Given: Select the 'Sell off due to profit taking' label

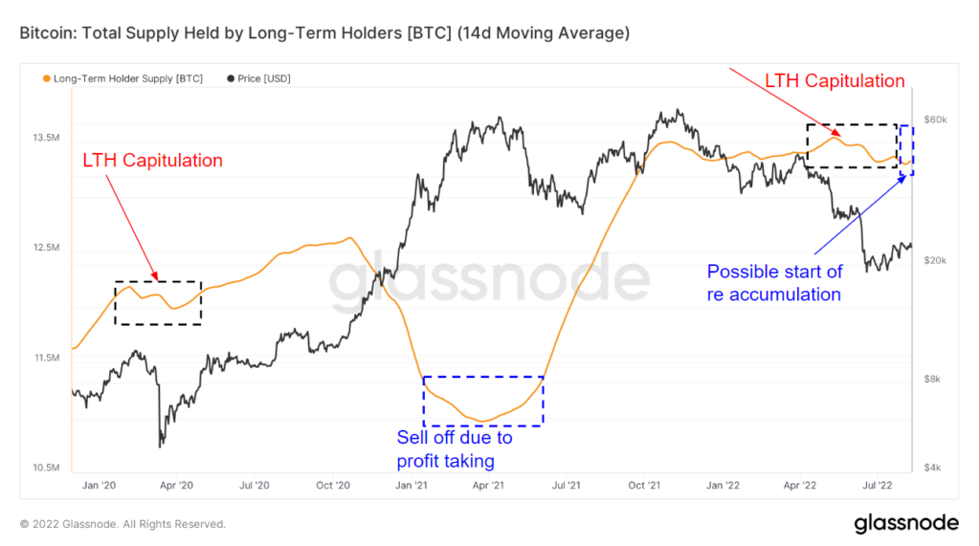Looking at the screenshot, I should 455,449.
